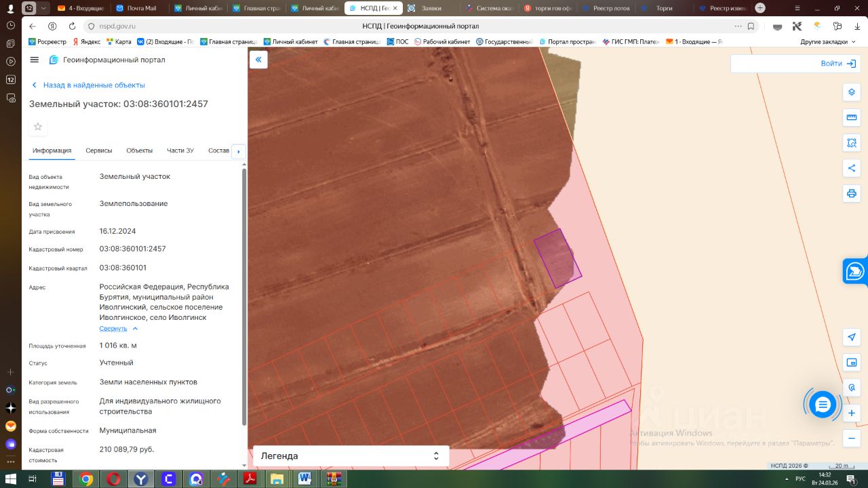The width and height of the screenshot is (868, 488).
Task: Collapse the left info panel
Action: [258, 60]
